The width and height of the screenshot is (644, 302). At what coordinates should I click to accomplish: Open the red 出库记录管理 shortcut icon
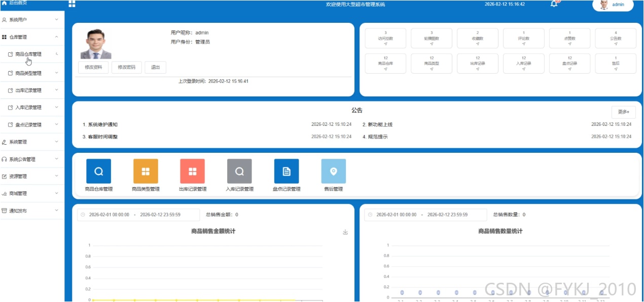tap(192, 171)
